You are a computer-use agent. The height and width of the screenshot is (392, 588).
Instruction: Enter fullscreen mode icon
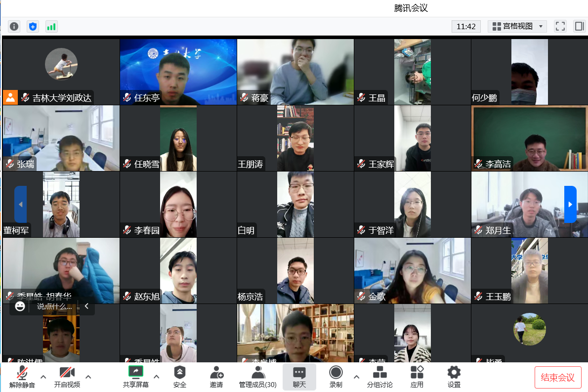[x=560, y=26]
